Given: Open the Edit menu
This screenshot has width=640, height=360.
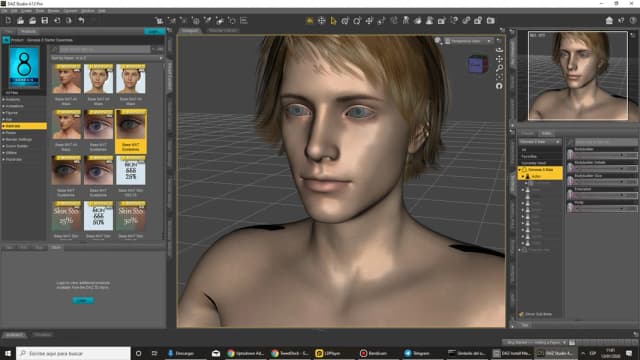Looking at the screenshot, I should pyautogui.click(x=14, y=11).
